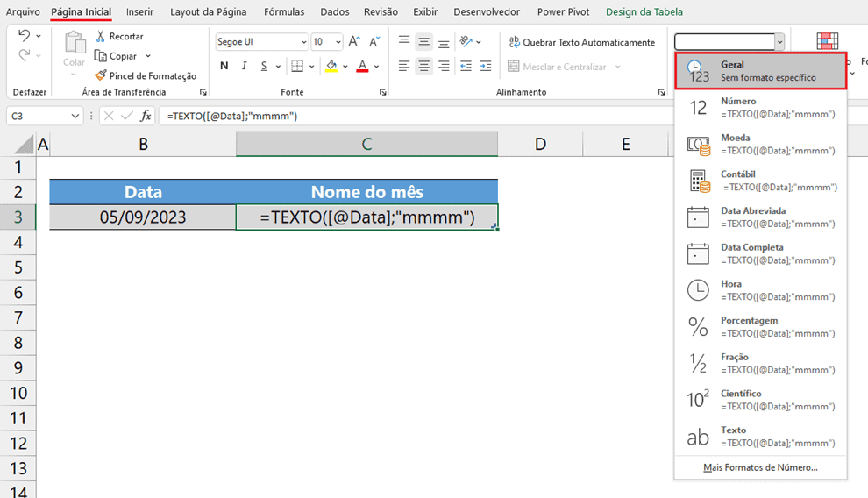This screenshot has width=868, height=498.
Task: Click the insert function fx icon
Action: tap(146, 116)
